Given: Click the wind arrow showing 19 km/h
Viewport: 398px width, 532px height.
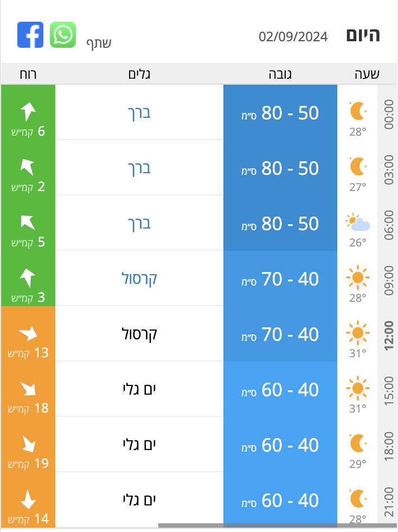Looking at the screenshot, I should [29, 444].
